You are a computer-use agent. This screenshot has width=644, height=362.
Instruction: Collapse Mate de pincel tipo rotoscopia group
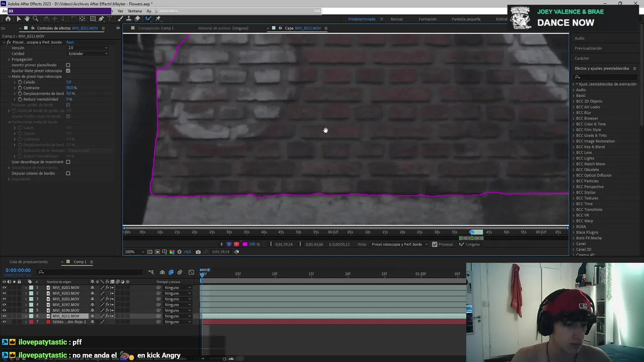[x=9, y=76]
